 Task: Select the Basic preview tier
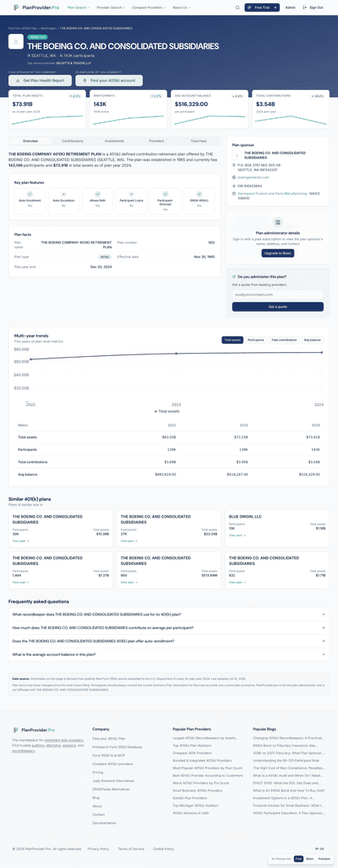(310, 858)
